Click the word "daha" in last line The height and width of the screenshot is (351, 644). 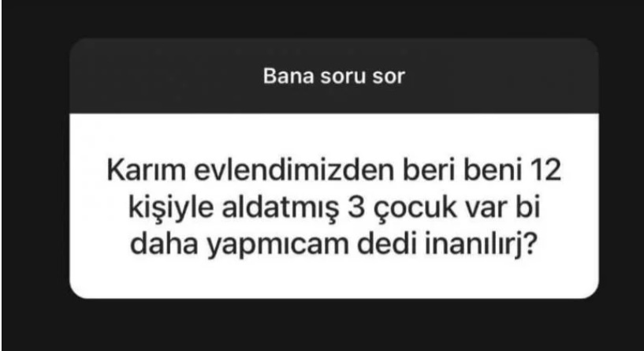[x=164, y=245]
